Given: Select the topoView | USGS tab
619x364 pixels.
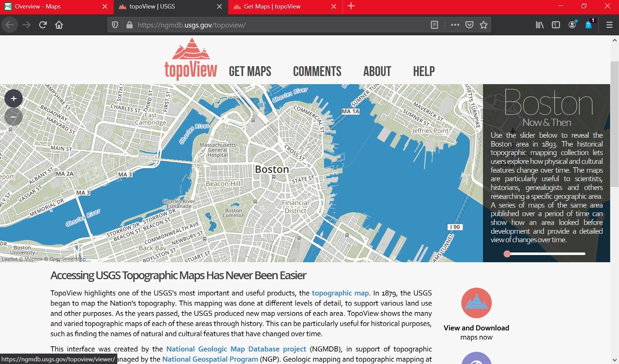Looking at the screenshot, I should point(166,6).
